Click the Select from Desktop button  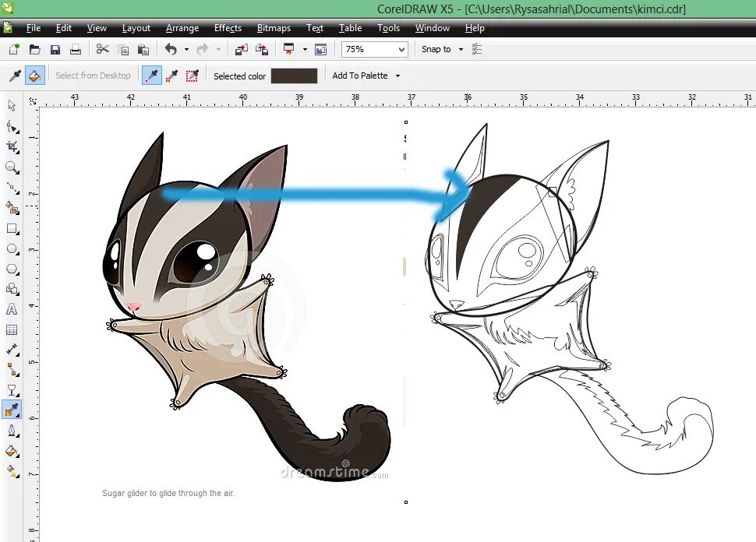tap(93, 76)
